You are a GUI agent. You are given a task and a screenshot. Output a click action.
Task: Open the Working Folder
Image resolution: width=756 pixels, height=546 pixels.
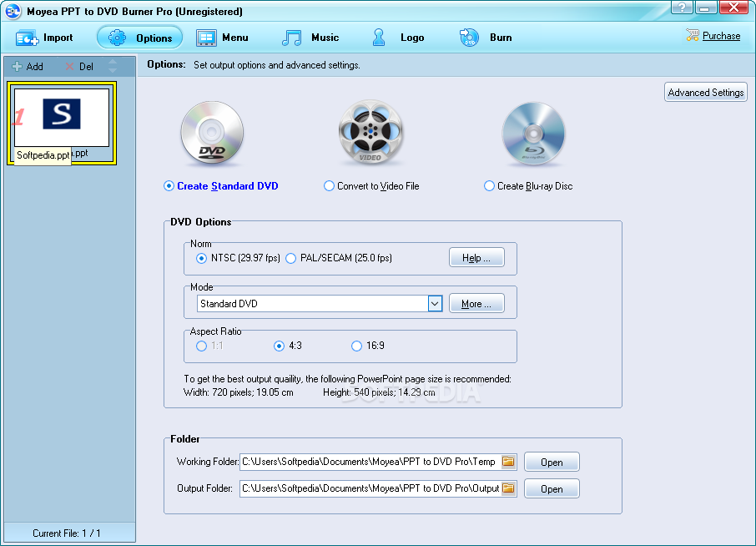(552, 462)
